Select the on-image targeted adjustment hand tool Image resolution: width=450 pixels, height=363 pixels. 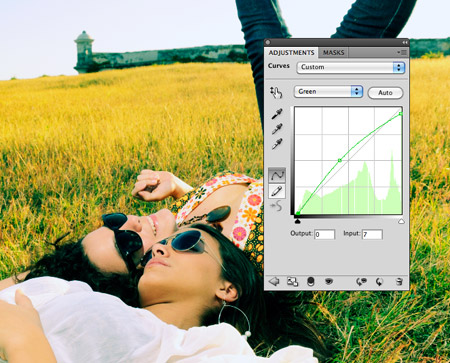coord(276,93)
